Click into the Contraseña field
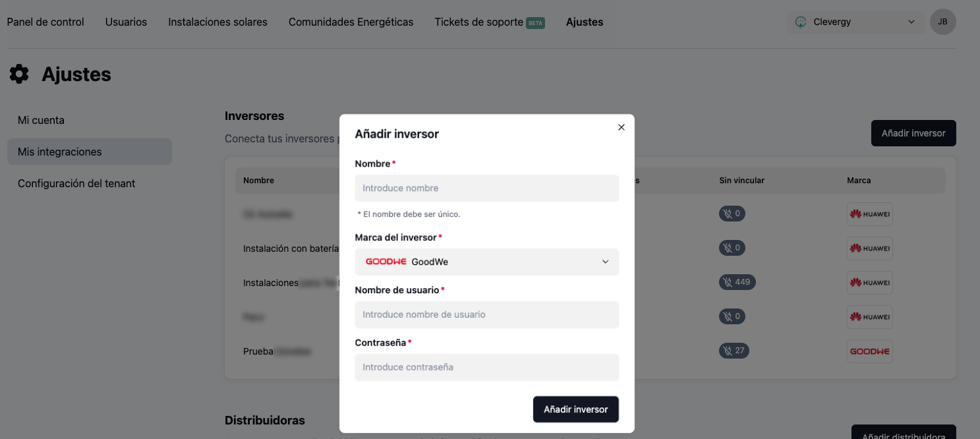The height and width of the screenshot is (439, 980). coord(487,367)
